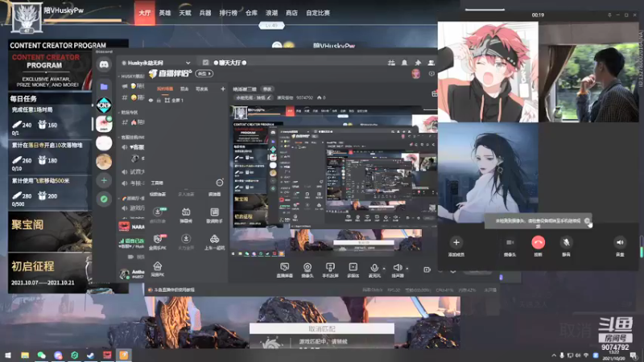Pin the call window on top

(x=609, y=14)
